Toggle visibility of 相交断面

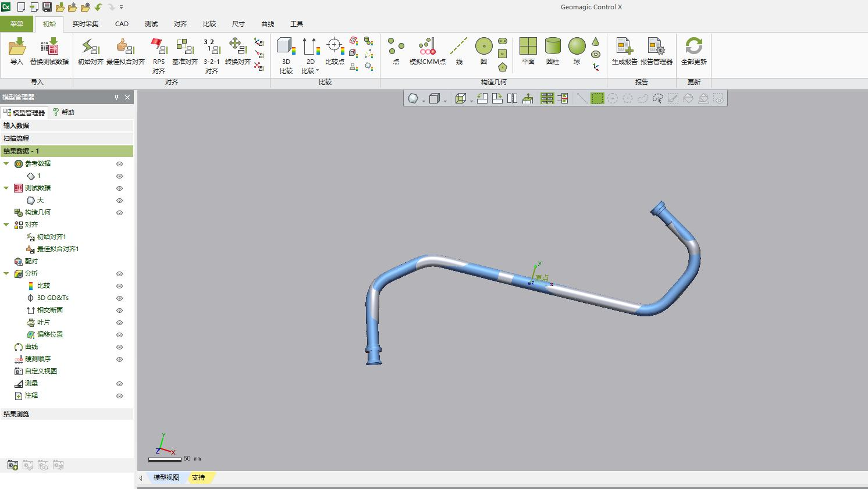point(120,310)
